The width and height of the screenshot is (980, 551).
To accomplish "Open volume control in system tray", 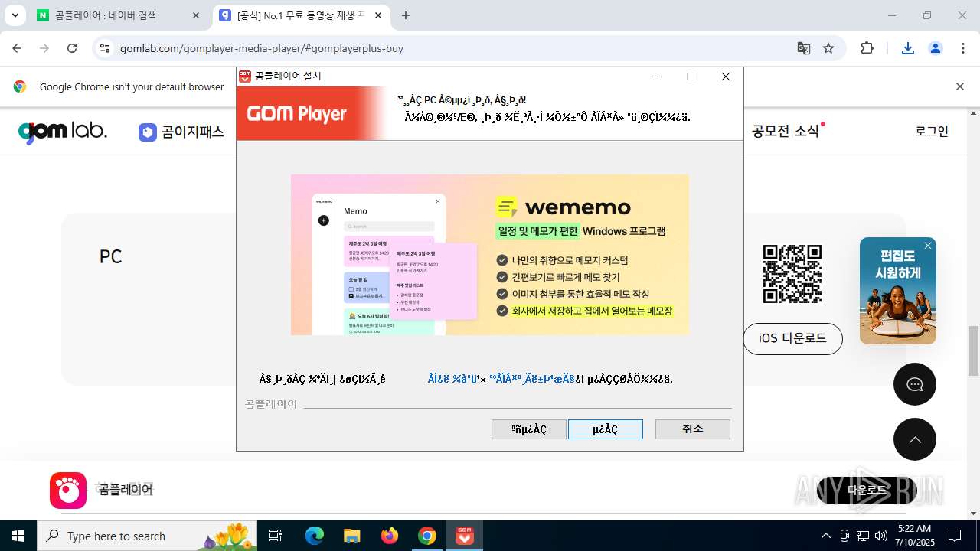I will (x=881, y=536).
